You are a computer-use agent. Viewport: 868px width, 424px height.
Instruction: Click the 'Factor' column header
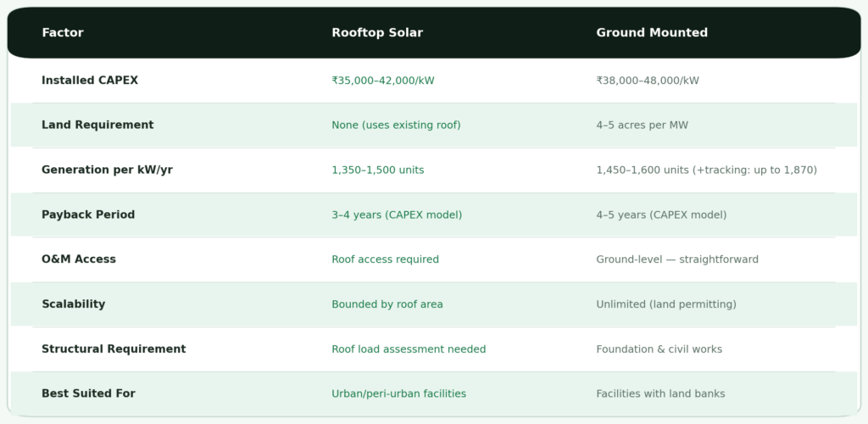pyautogui.click(x=63, y=33)
